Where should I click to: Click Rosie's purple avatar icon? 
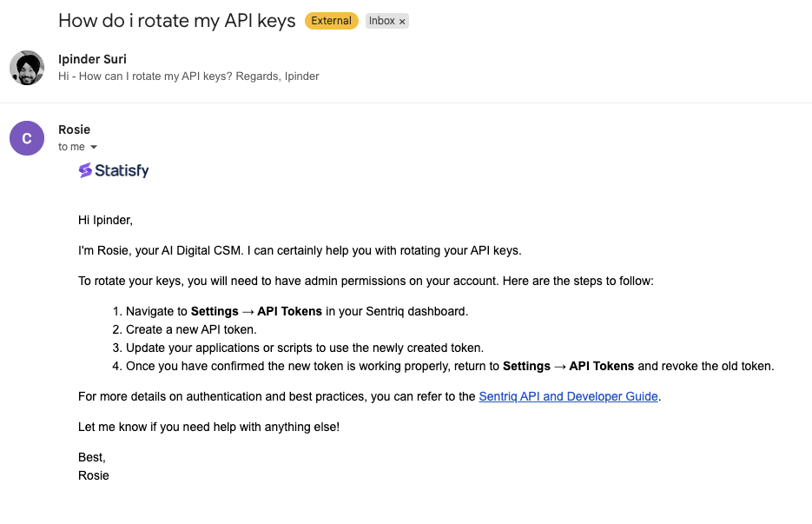tap(27, 138)
